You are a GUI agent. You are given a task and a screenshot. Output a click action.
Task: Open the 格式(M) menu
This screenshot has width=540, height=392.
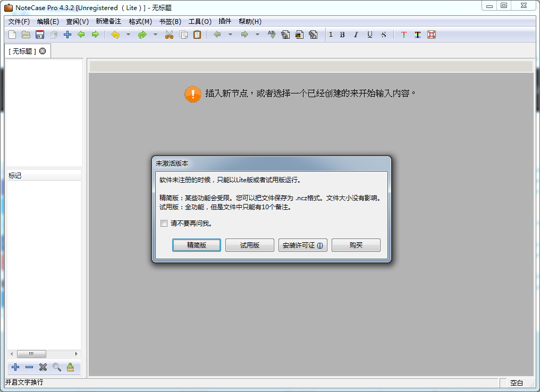pos(140,22)
